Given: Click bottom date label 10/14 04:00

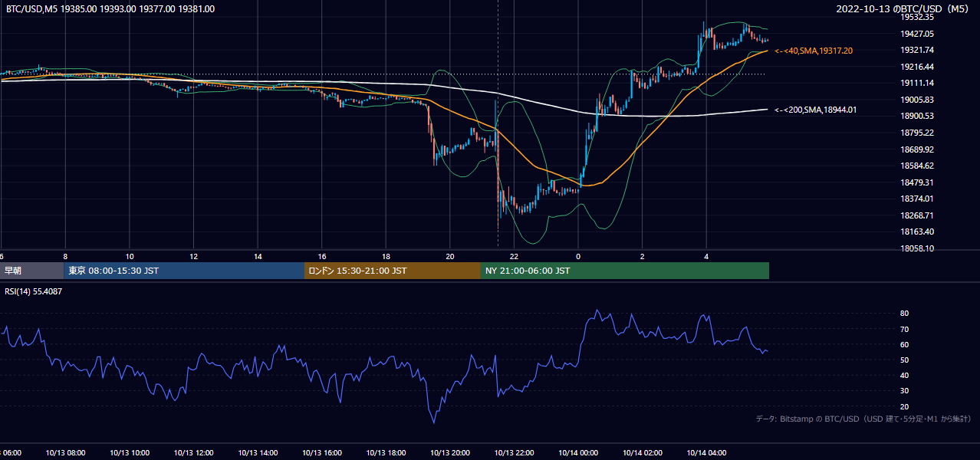Looking at the screenshot, I should 706,453.
